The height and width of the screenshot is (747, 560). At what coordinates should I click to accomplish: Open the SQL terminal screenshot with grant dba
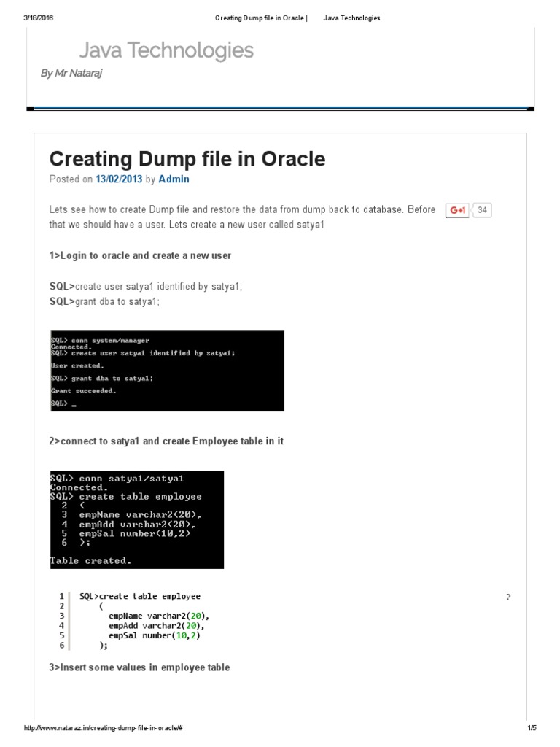coord(167,371)
